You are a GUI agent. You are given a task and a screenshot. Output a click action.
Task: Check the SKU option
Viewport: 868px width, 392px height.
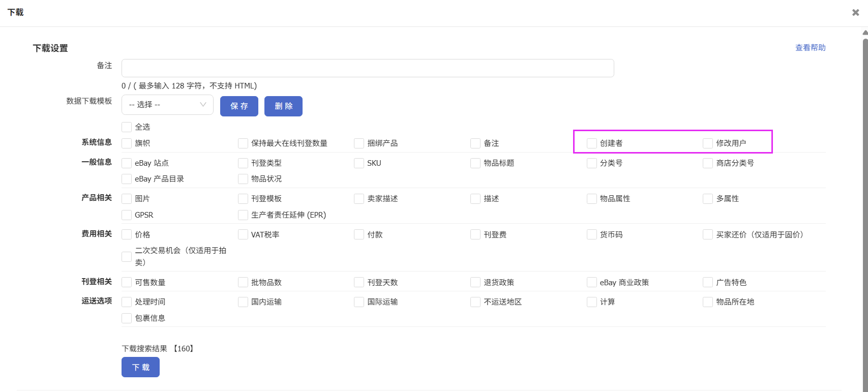(359, 163)
